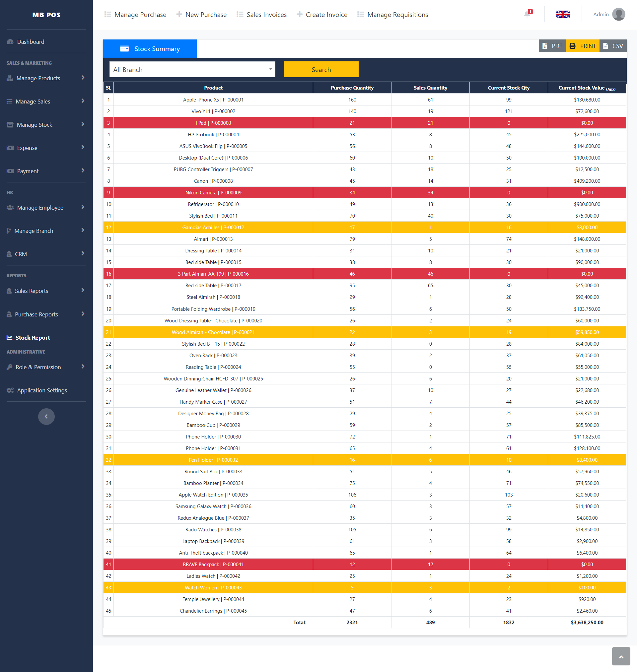Print the stock summary
The width and height of the screenshot is (637, 672).
coord(582,46)
